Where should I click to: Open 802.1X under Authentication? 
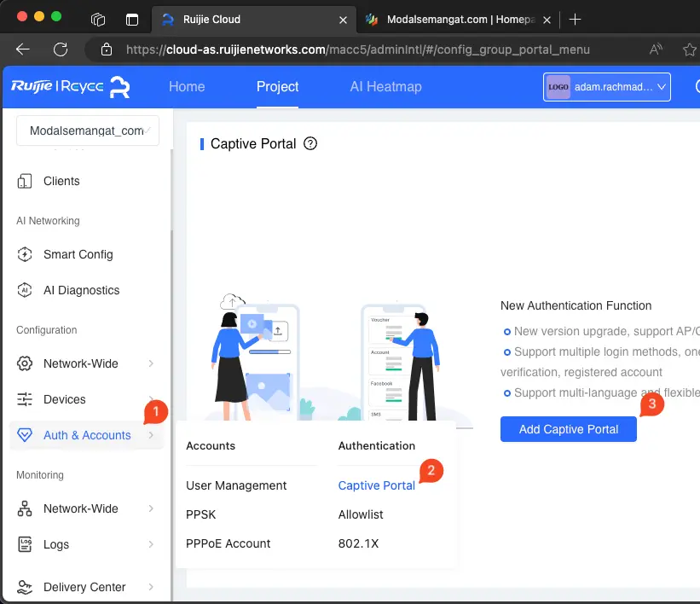coord(358,543)
